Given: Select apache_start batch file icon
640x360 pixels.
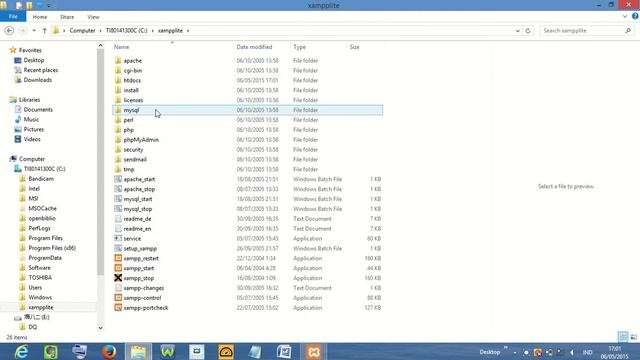Looking at the screenshot, I should pyautogui.click(x=118, y=179).
